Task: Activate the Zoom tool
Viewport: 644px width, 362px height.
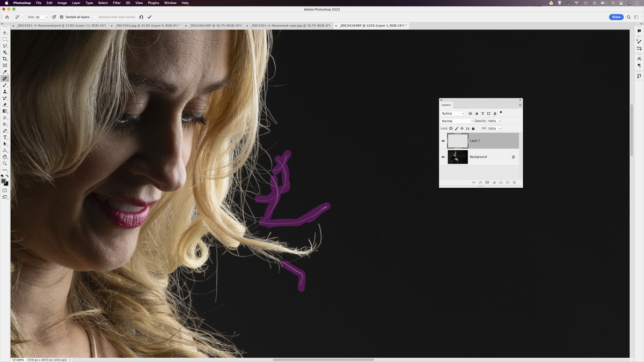Action: click(5, 163)
